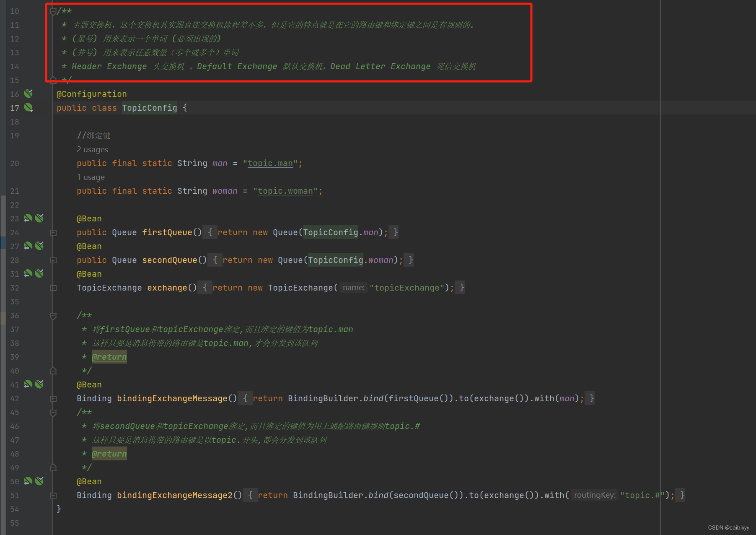
Task: Click line number 55 in the gutter
Action: coord(15,523)
